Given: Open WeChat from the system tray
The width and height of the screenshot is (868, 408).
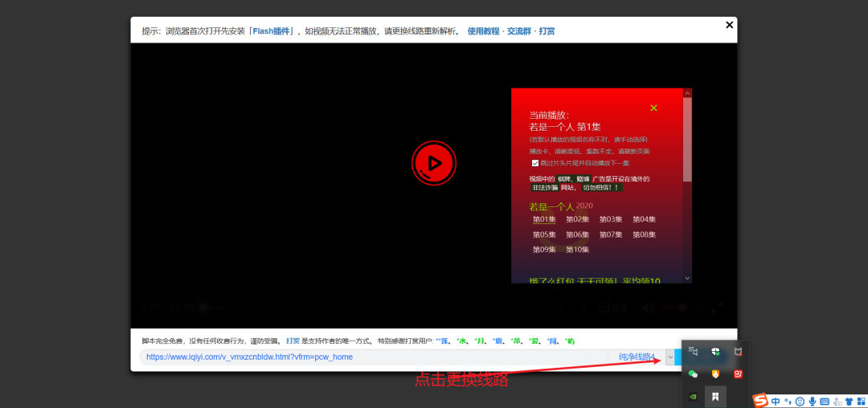Looking at the screenshot, I should click(693, 373).
